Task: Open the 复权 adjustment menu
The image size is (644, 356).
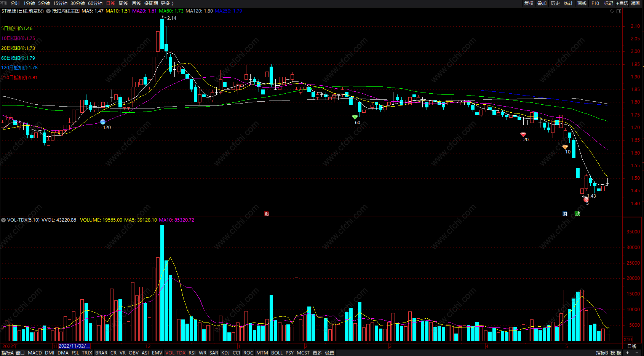Action: pos(529,3)
